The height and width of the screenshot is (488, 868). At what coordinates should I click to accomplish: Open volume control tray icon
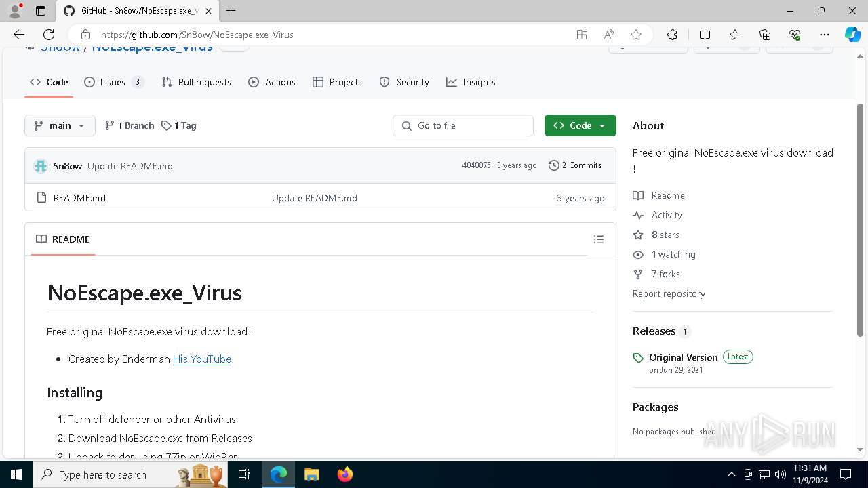coord(781,474)
